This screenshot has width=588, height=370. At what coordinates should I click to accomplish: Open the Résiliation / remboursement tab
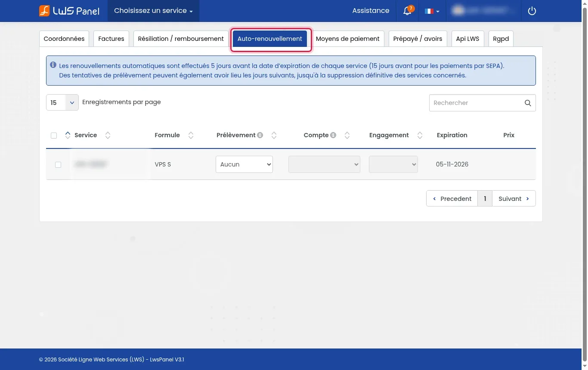click(x=181, y=39)
